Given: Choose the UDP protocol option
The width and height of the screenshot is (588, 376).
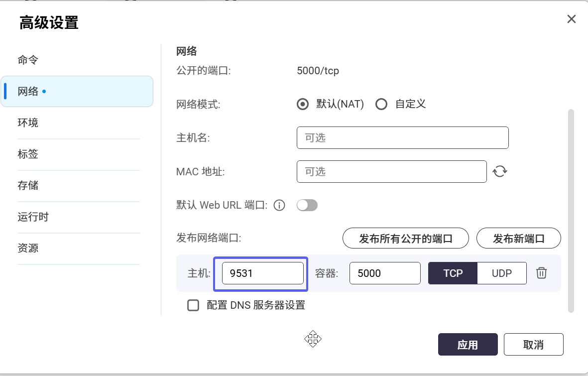Looking at the screenshot, I should click(501, 273).
